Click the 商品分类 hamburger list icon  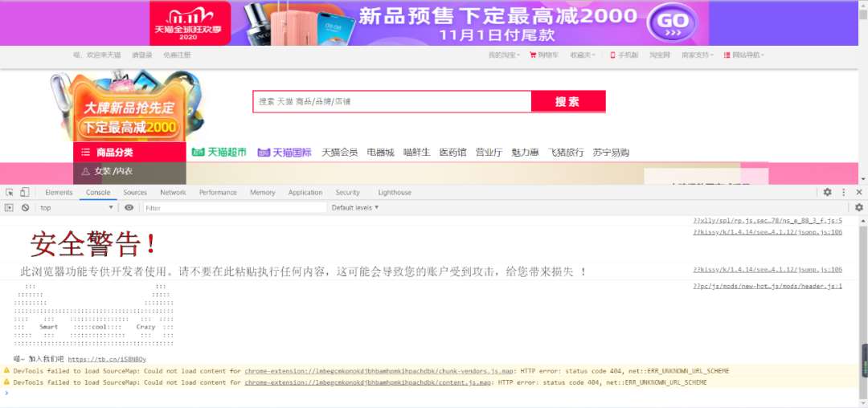tap(85, 153)
